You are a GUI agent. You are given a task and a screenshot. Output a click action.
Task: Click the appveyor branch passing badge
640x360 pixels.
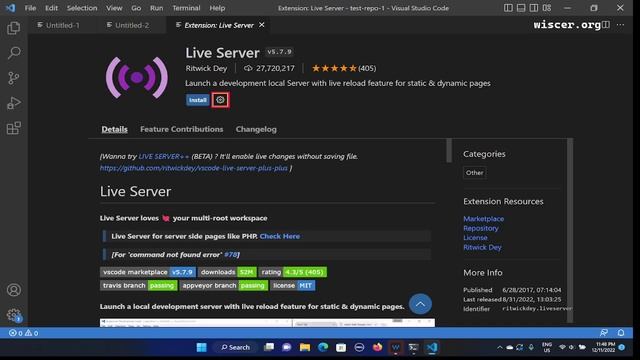tap(224, 285)
